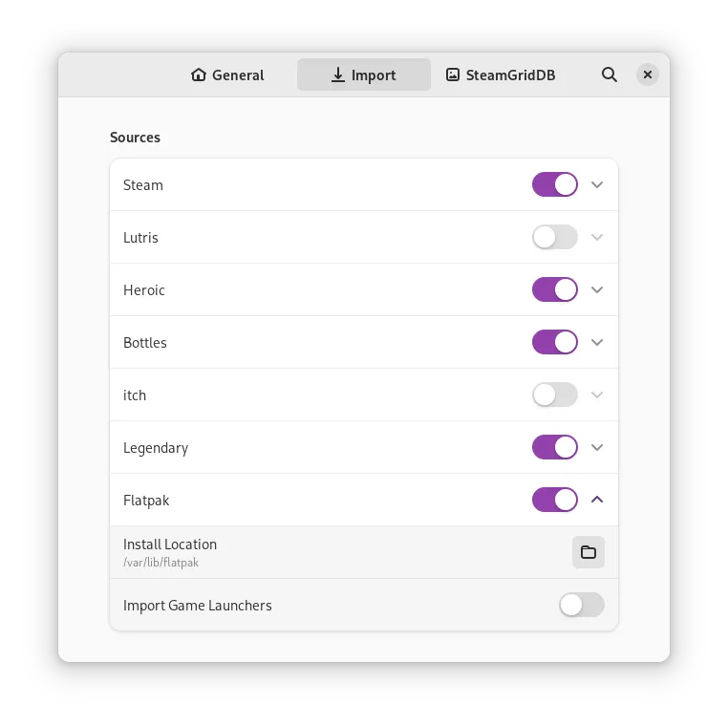Click the Import download arrow icon
728x726 pixels.
[x=338, y=75]
